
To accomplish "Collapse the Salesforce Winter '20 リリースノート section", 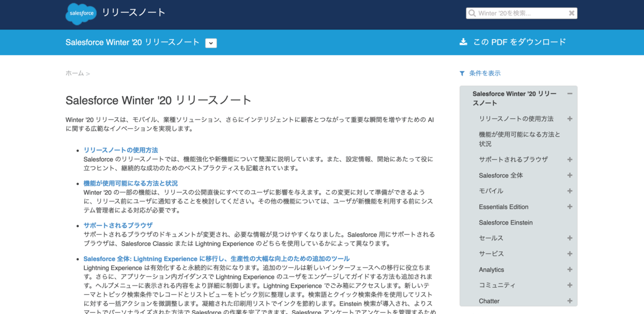I will [569, 93].
